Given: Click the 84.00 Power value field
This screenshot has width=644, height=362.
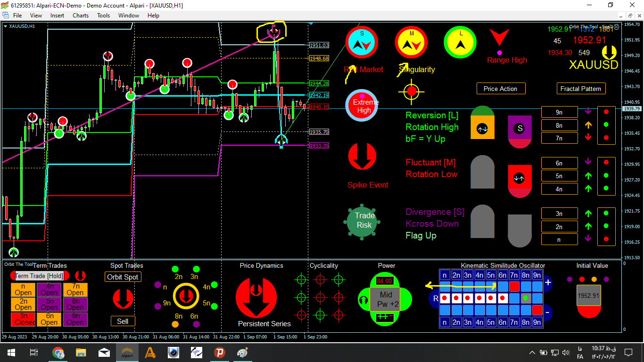Looking at the screenshot, I should tap(385, 281).
